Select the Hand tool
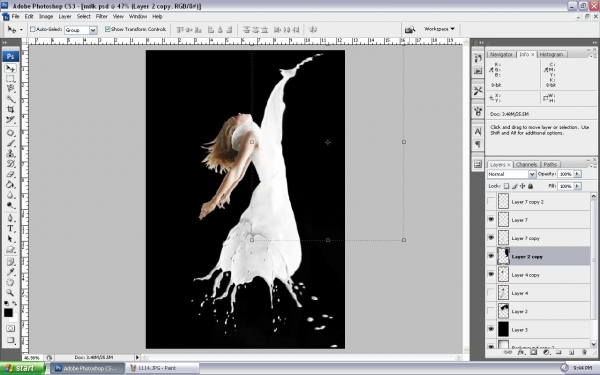This screenshot has height=375, width=600. (x=10, y=282)
